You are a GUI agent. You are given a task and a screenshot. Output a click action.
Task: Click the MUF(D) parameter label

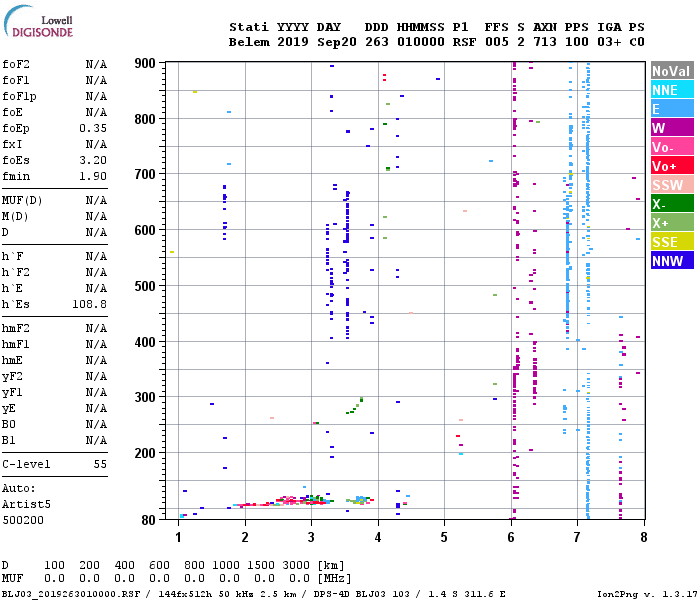coord(22,200)
